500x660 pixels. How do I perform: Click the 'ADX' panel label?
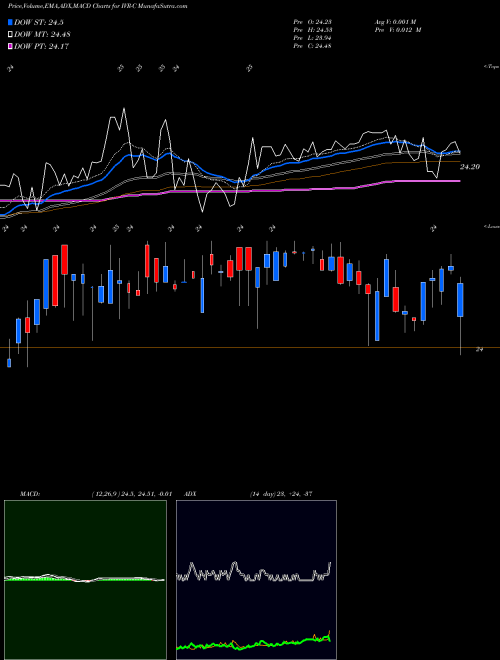click(x=190, y=494)
